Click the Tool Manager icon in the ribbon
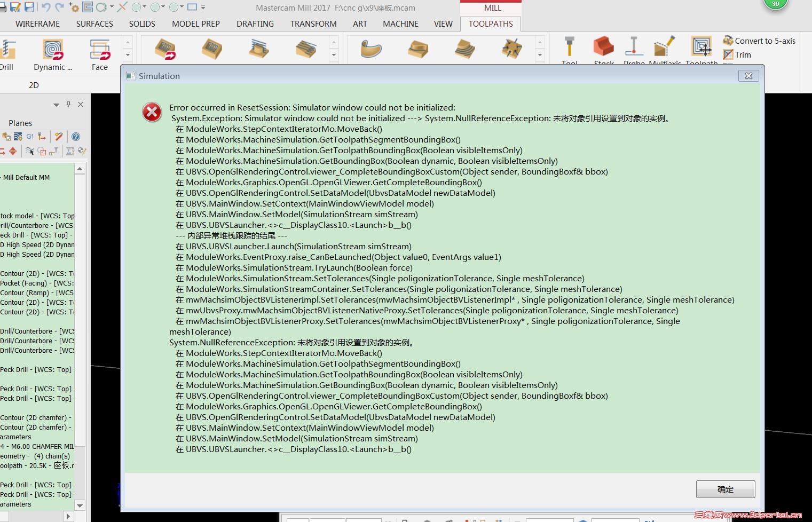The height and width of the screenshot is (522, 812). [x=570, y=48]
